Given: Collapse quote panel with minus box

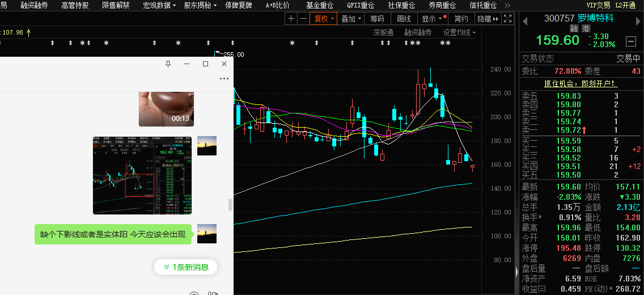Looking at the screenshot, I should (x=630, y=41).
